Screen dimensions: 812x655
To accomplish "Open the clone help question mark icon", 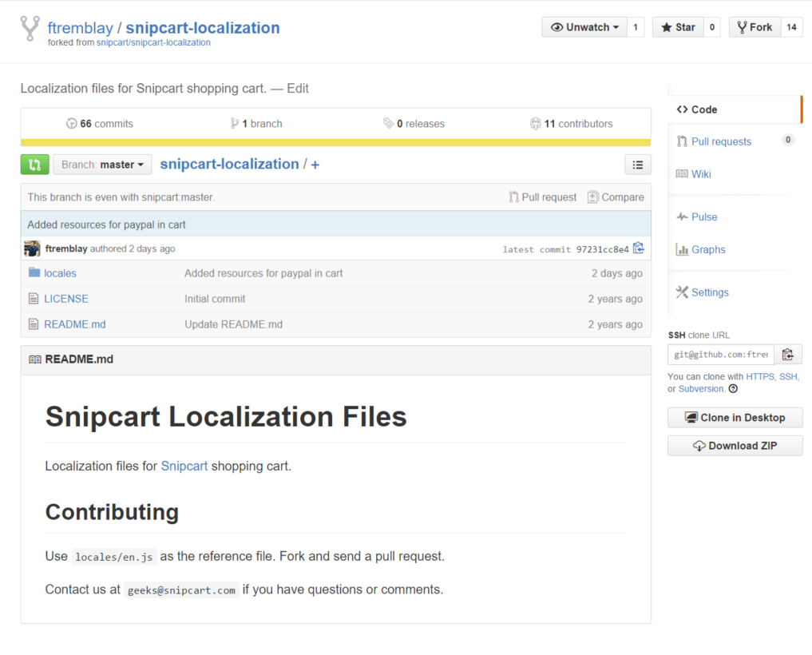I will click(x=733, y=389).
